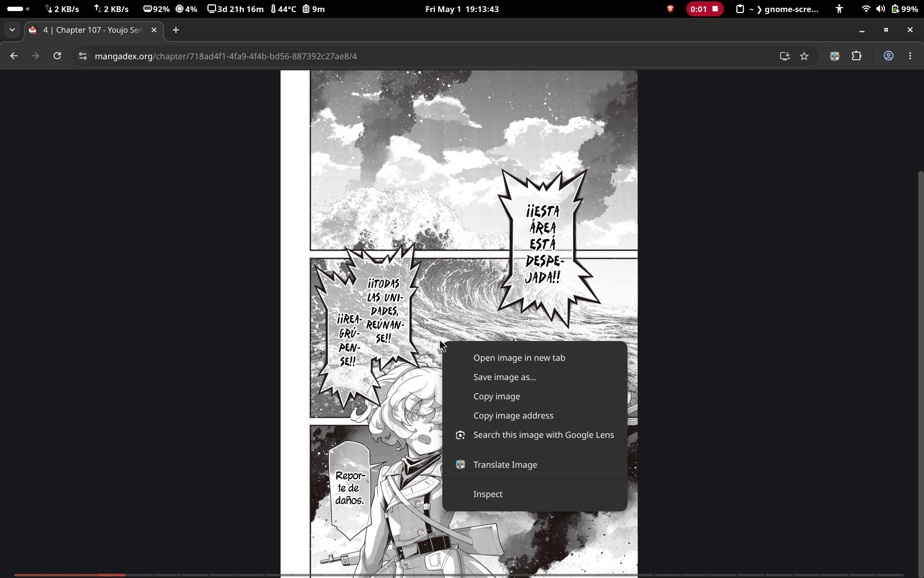
Task: Reload the MangaDex page
Action: [x=57, y=56]
